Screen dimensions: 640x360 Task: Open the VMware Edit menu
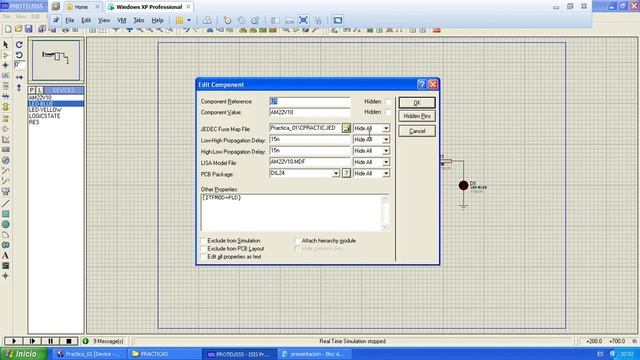click(86, 20)
